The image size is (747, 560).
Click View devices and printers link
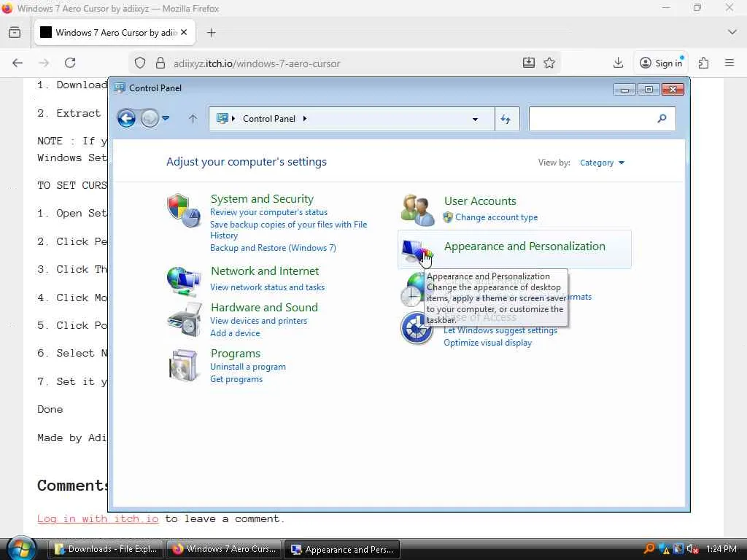259,321
